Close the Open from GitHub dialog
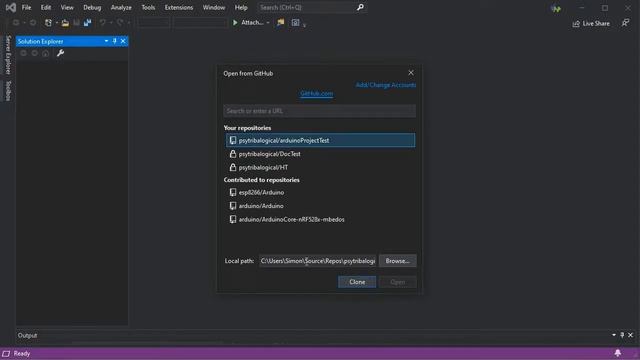640x360 pixels. pos(411,73)
